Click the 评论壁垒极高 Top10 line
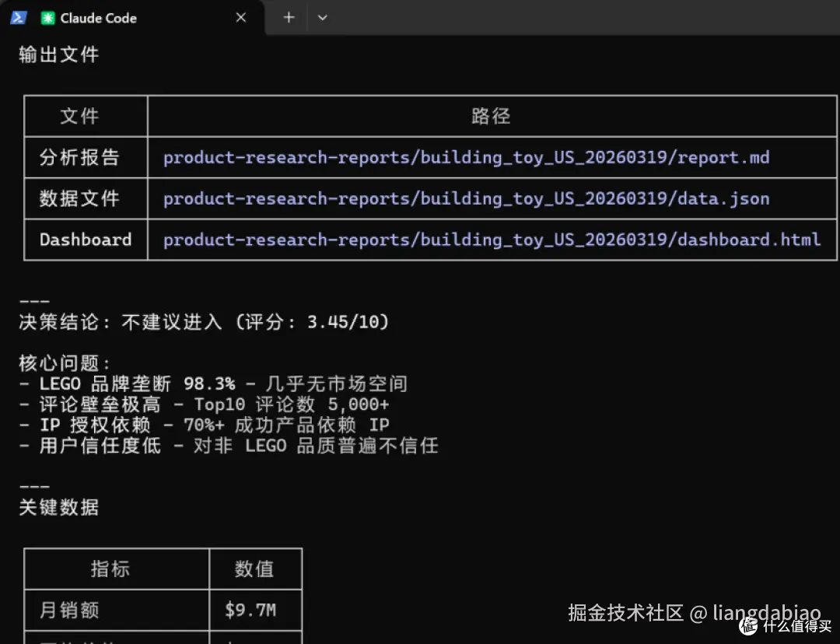 tap(204, 404)
